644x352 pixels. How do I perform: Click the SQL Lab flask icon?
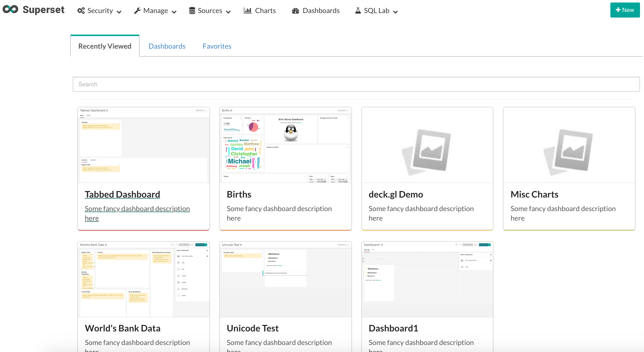[x=358, y=11]
